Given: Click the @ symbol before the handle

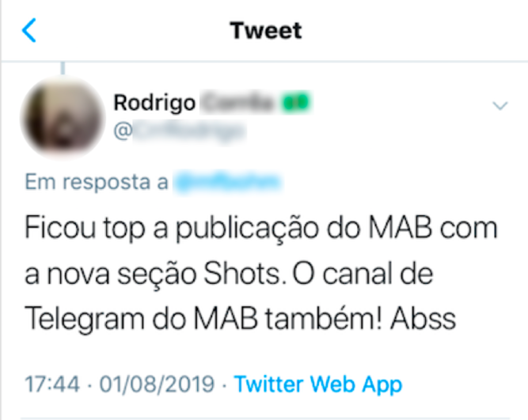Looking at the screenshot, I should click(123, 131).
